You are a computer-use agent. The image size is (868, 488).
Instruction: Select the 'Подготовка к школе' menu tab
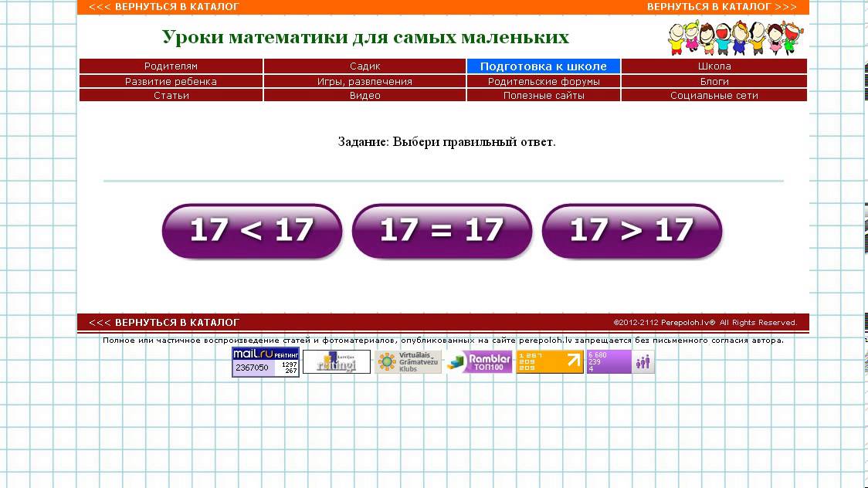click(543, 66)
